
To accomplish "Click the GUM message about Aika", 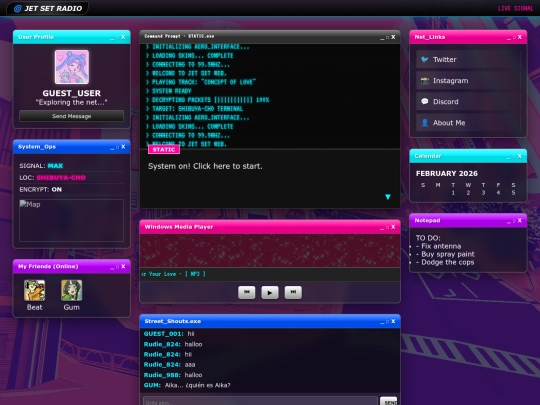I will 187,385.
